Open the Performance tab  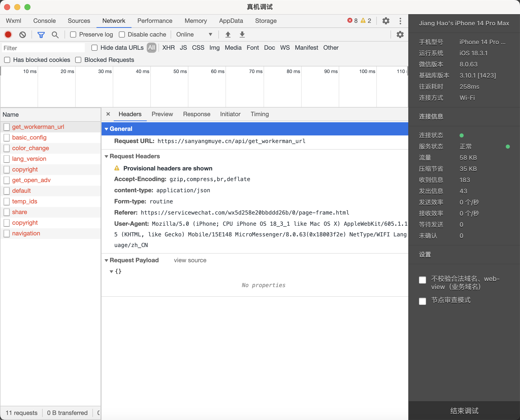click(x=155, y=21)
